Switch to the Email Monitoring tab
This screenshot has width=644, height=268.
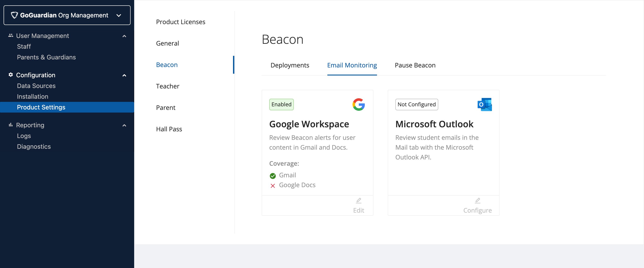pos(352,65)
